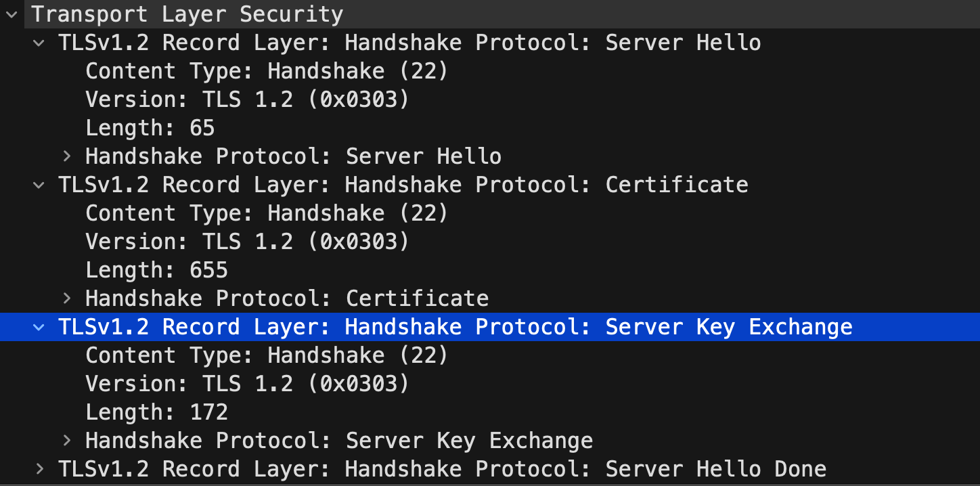
Task: Collapse the highlighted Server Key Exchange arrow
Action: pyautogui.click(x=39, y=327)
